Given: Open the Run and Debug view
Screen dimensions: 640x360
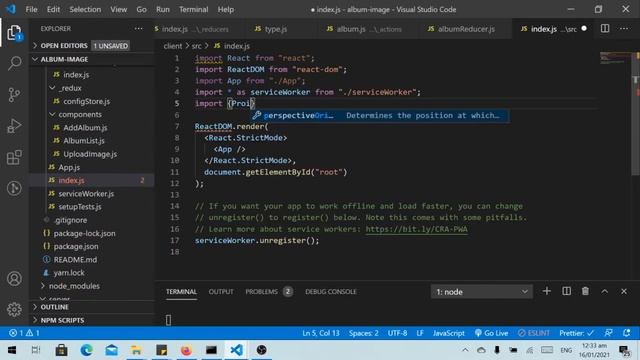Looking at the screenshot, I should coord(14,126).
